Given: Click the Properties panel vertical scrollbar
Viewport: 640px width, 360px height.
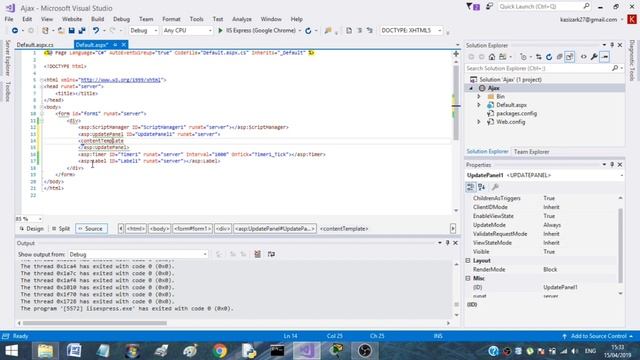Looking at the screenshot, I should pos(620,245).
